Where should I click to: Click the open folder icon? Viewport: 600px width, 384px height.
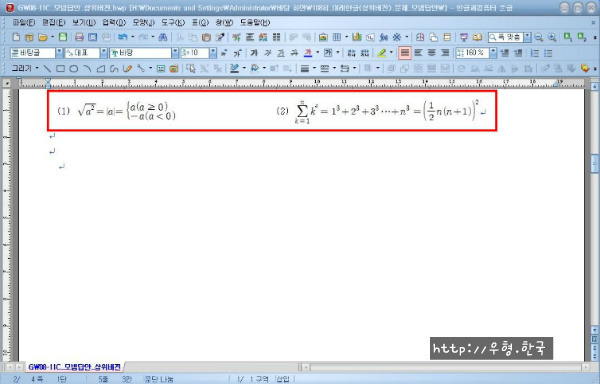42,37
